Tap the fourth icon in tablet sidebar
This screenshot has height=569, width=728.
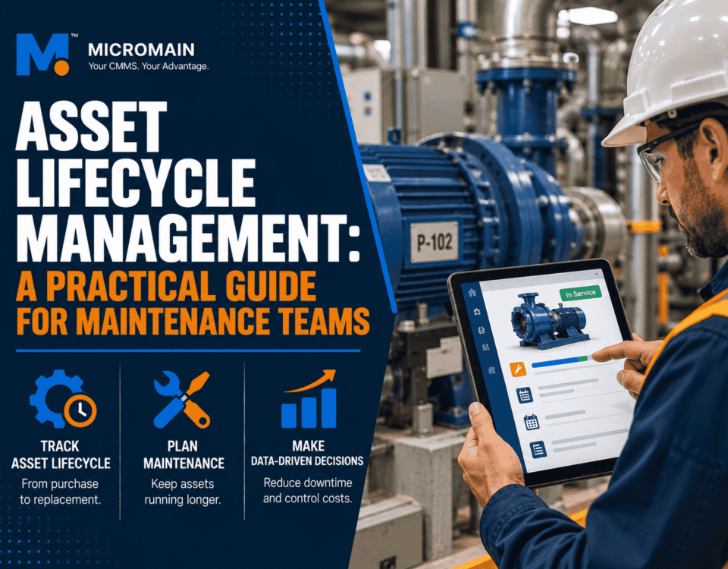(486, 347)
